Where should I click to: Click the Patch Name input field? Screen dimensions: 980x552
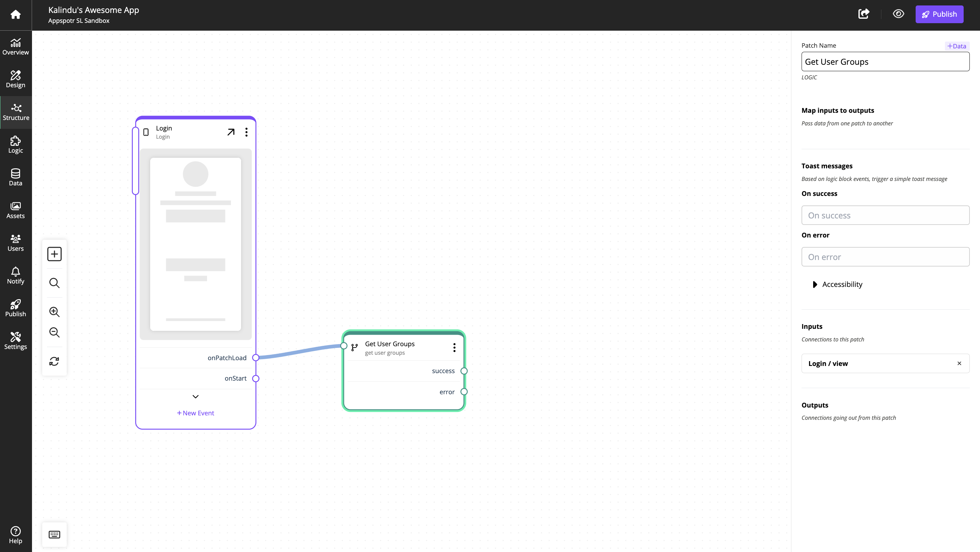click(x=885, y=62)
